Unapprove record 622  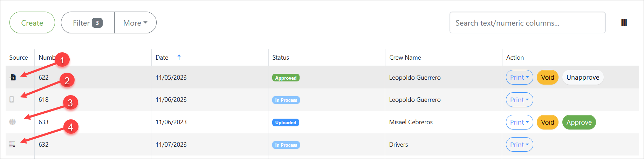(x=583, y=78)
